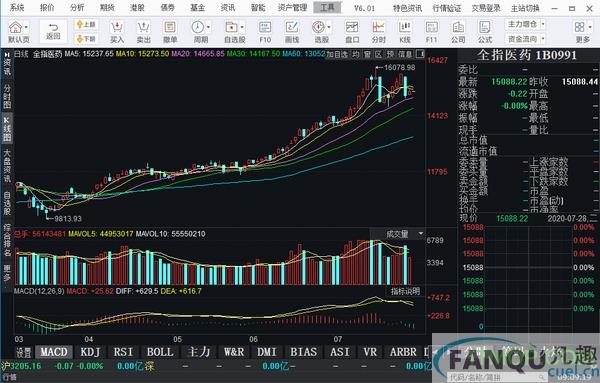Select the 画线 drawing tool icon
This screenshot has height=383, width=600.
(x=292, y=32)
